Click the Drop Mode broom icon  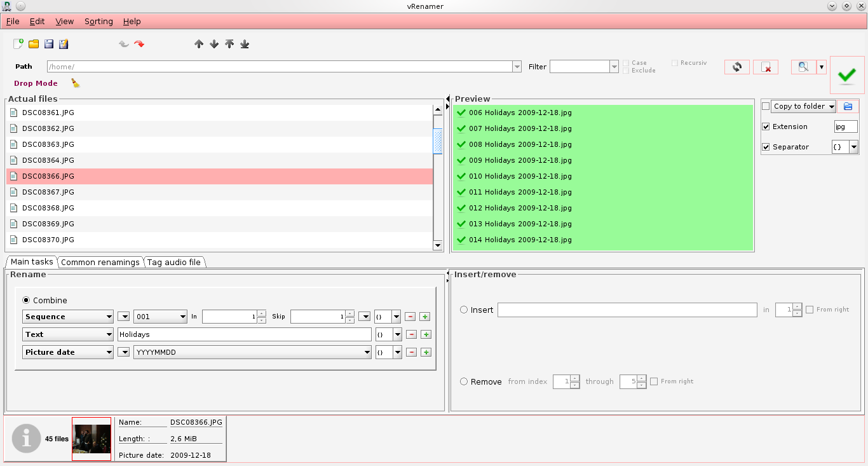(x=75, y=83)
